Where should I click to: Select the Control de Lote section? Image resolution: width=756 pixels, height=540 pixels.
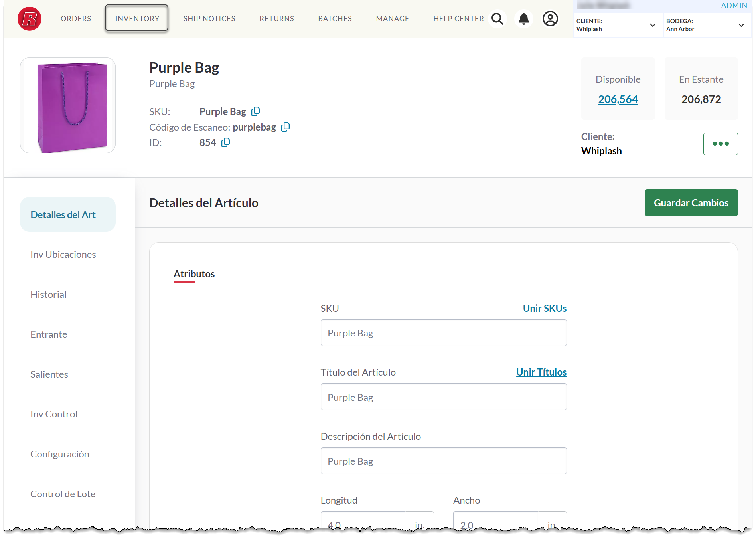pos(63,494)
